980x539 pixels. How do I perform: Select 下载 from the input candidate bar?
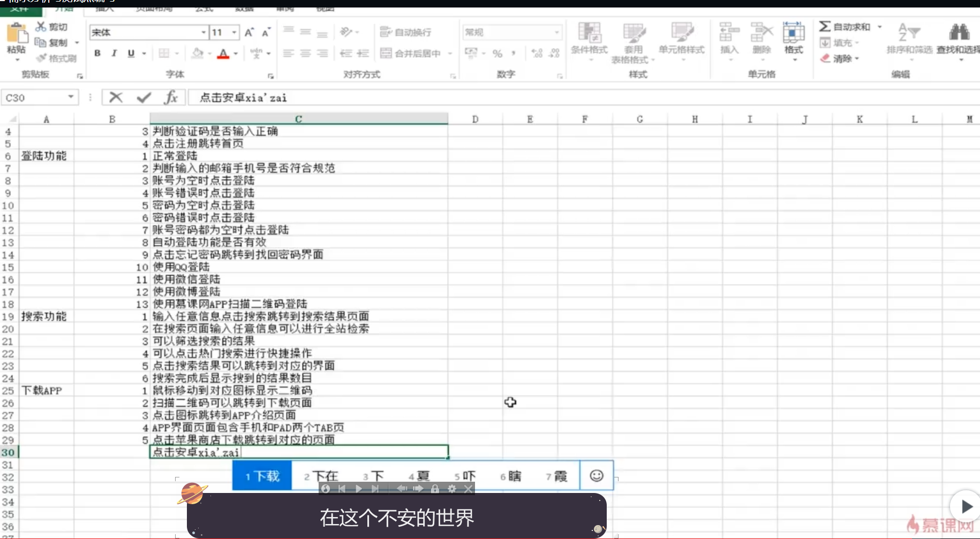pyautogui.click(x=262, y=475)
